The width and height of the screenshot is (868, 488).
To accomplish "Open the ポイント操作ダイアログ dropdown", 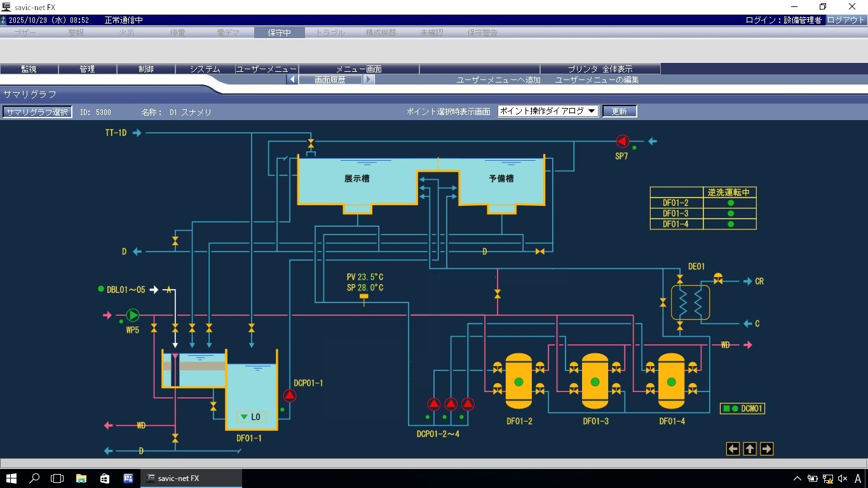I will point(548,111).
